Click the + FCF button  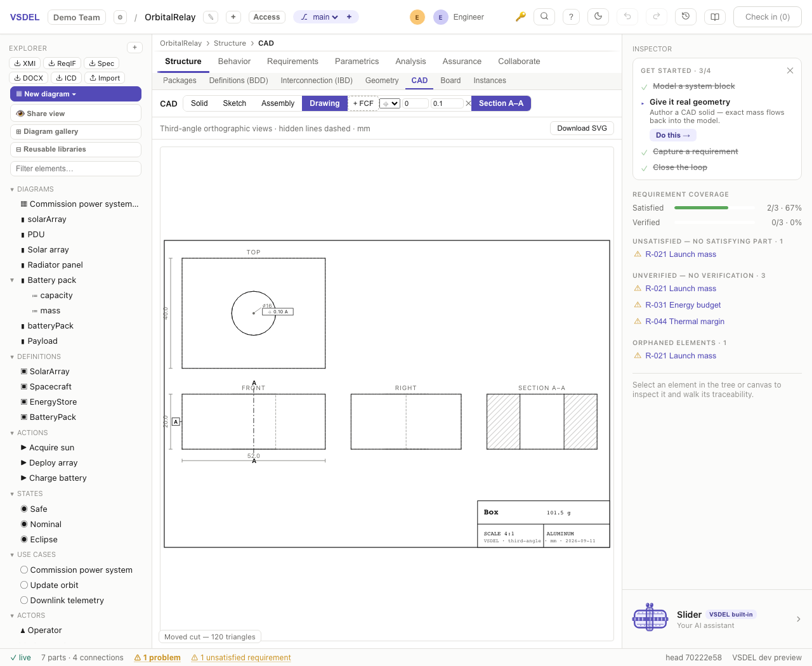click(x=363, y=103)
